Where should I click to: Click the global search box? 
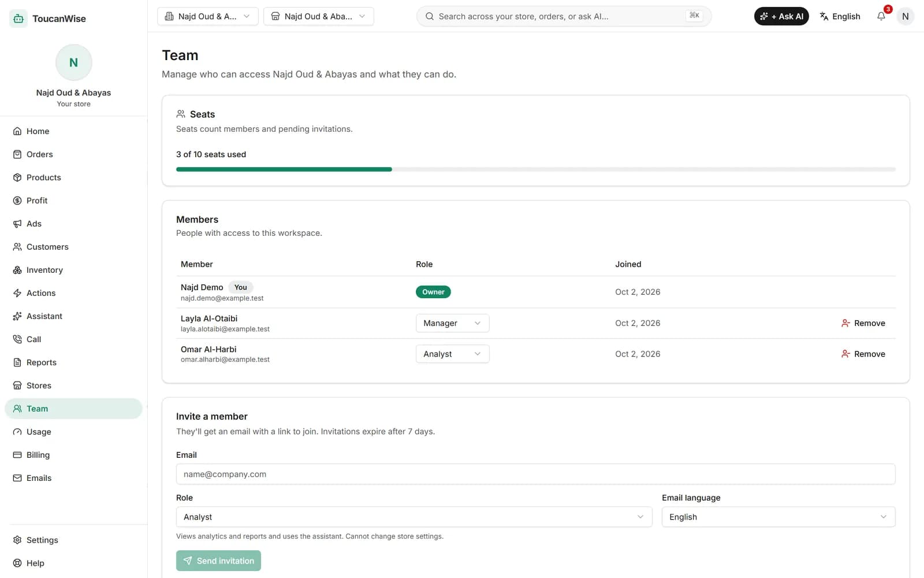tap(564, 16)
